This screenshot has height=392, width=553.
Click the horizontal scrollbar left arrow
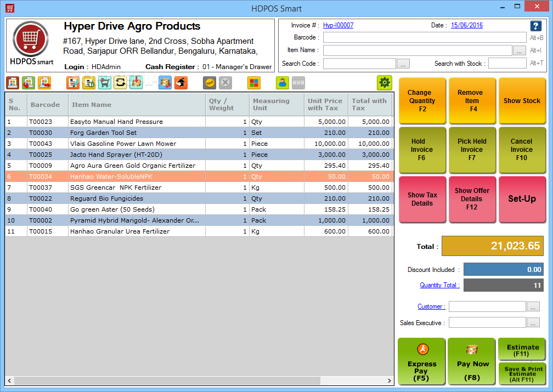(9, 380)
